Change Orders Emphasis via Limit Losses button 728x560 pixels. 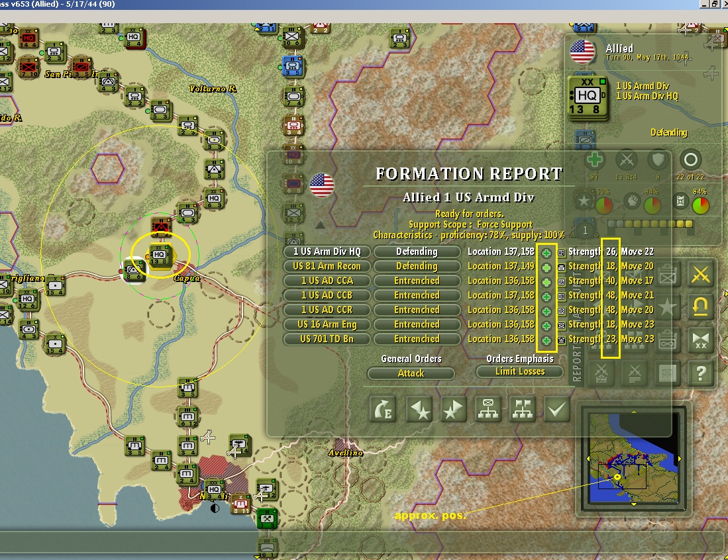point(519,371)
